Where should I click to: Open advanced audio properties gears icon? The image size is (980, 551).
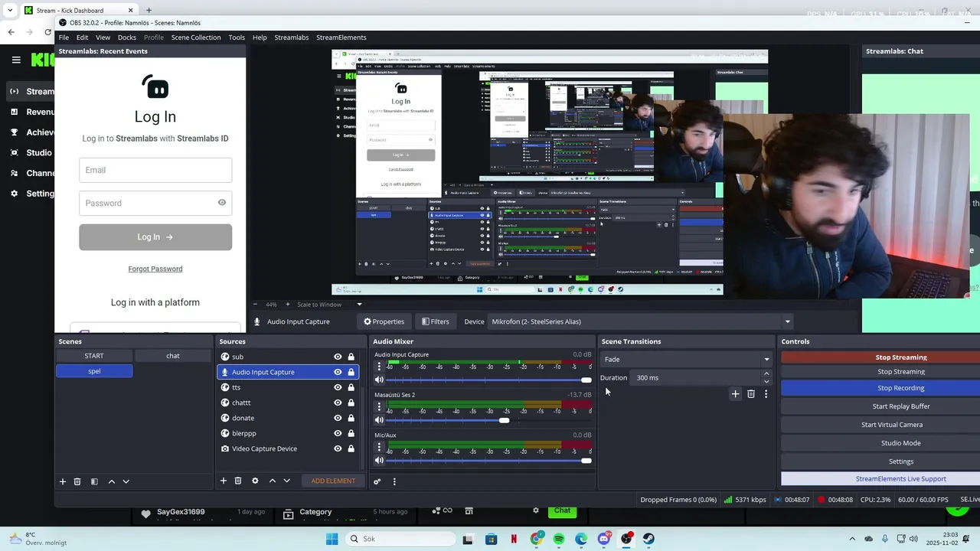[x=377, y=481]
